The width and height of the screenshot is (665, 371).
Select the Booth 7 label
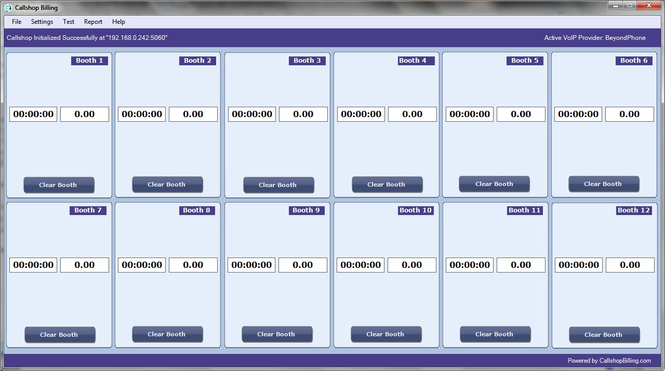[x=88, y=210]
